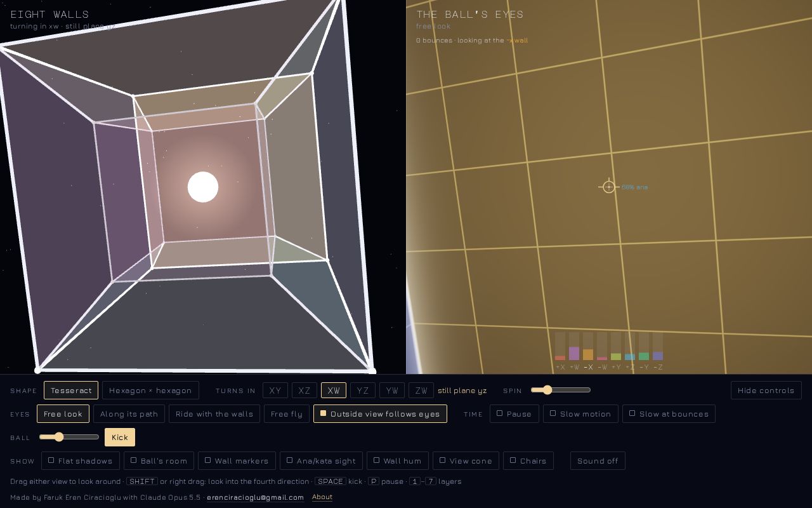
Task: Click the -Z wall bar indicator
Action: click(x=658, y=351)
